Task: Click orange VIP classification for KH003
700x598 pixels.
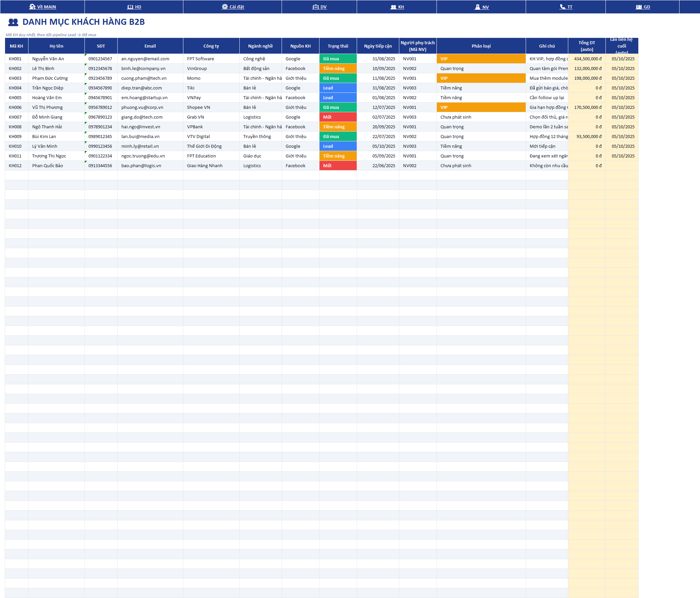Action: (481, 78)
